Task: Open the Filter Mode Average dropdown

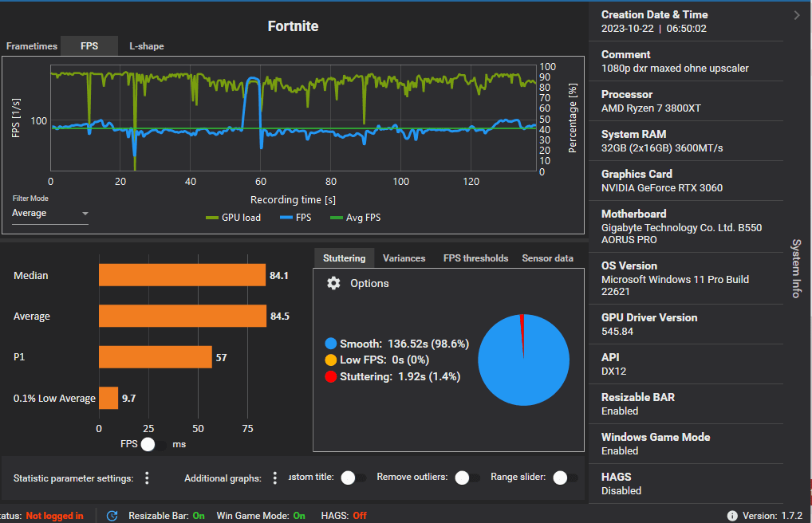Action: click(50, 214)
